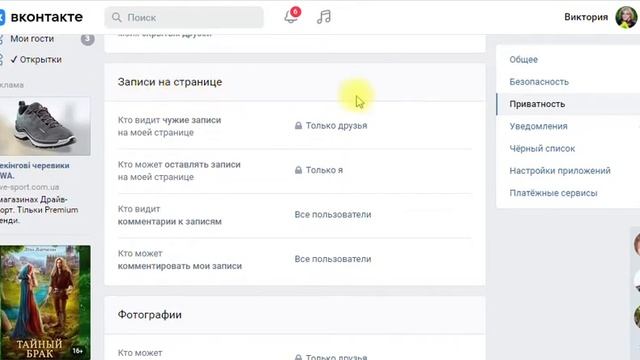Click the Записи на странице heading
This screenshot has height=360, width=640.
[170, 82]
